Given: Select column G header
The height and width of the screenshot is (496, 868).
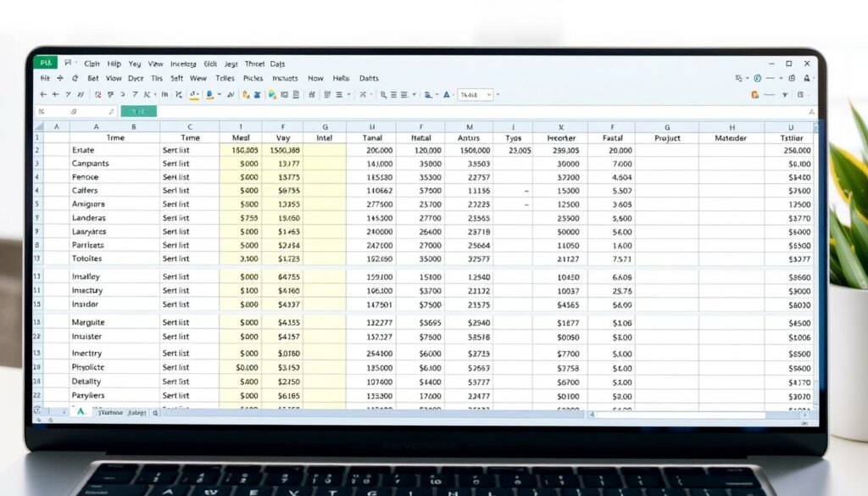Looking at the screenshot, I should click(x=324, y=125).
